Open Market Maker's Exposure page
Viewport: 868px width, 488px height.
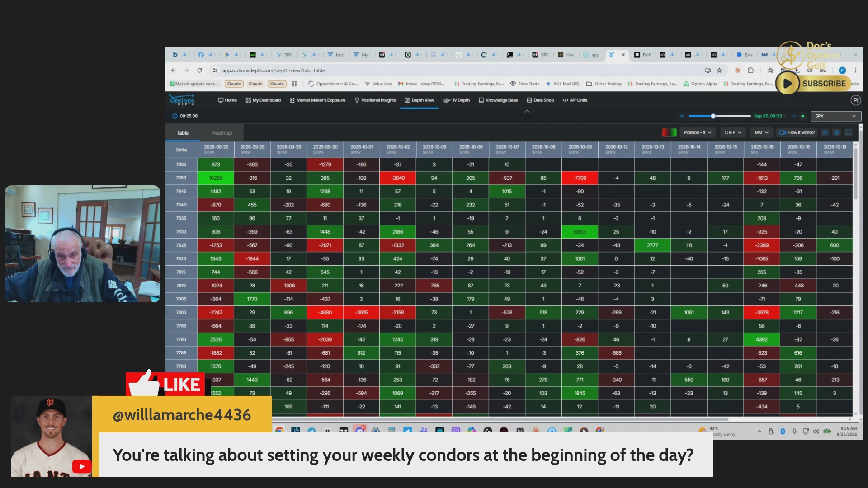click(317, 100)
